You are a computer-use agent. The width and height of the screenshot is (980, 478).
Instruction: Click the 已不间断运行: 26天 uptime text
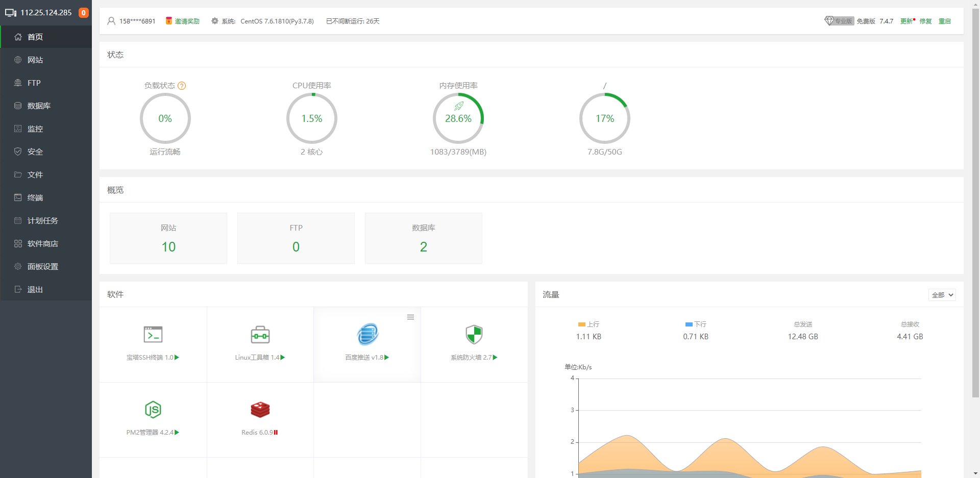tap(353, 21)
